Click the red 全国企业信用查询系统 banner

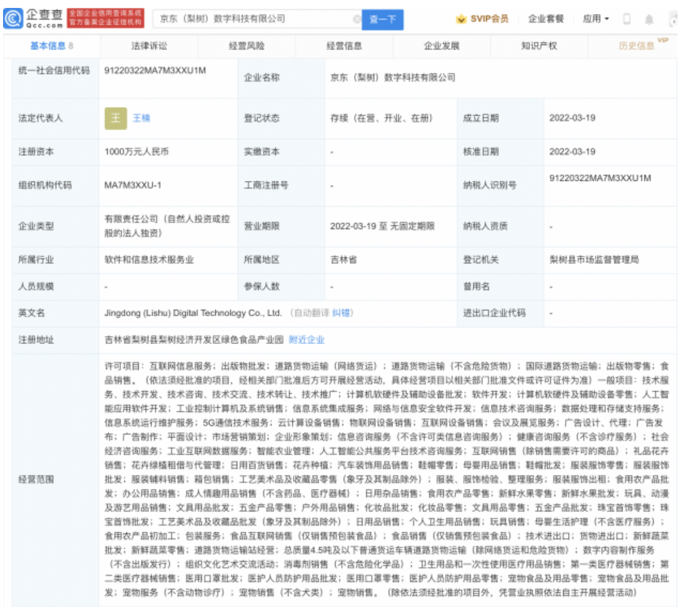point(105,18)
